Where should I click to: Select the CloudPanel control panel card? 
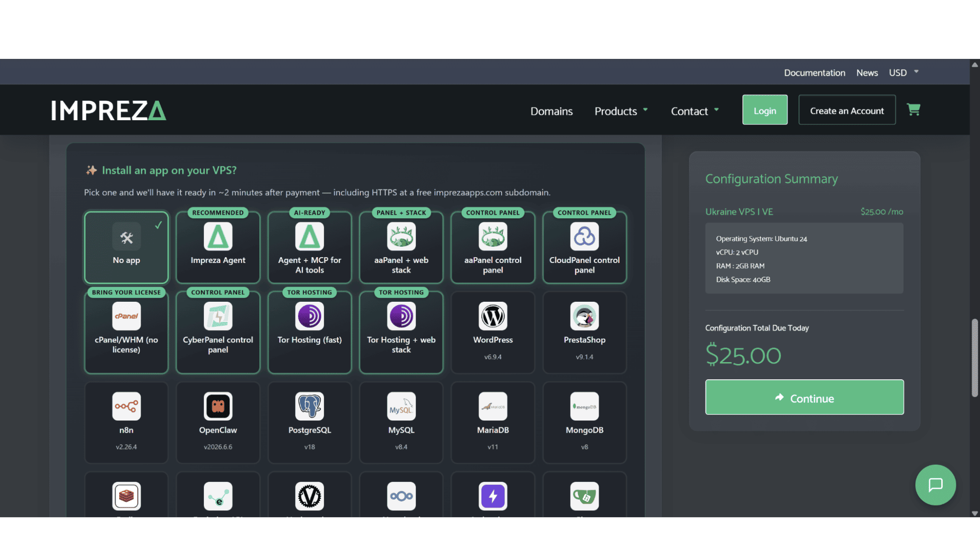[x=584, y=248]
